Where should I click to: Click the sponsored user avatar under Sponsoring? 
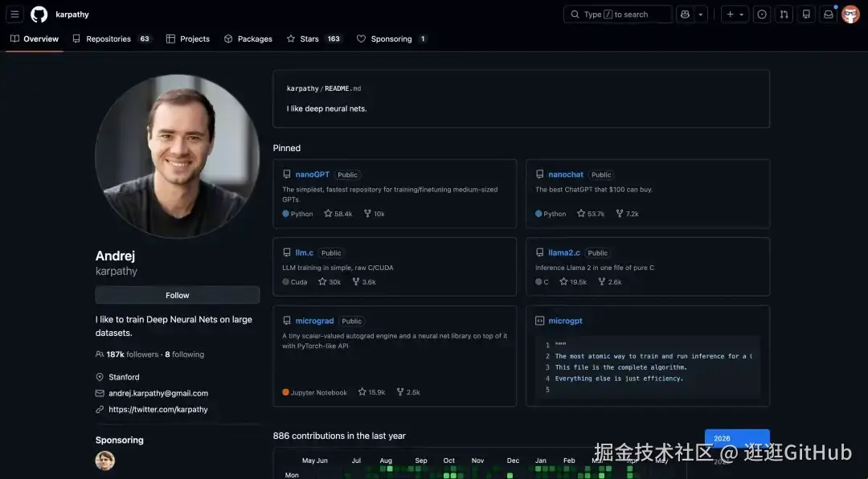105,461
